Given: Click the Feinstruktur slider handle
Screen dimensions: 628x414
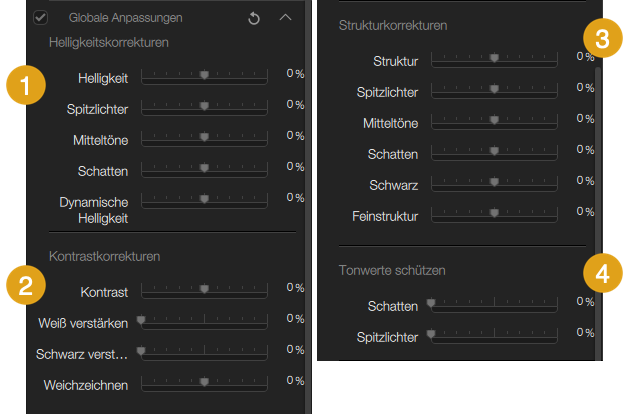Looking at the screenshot, I should (494, 213).
